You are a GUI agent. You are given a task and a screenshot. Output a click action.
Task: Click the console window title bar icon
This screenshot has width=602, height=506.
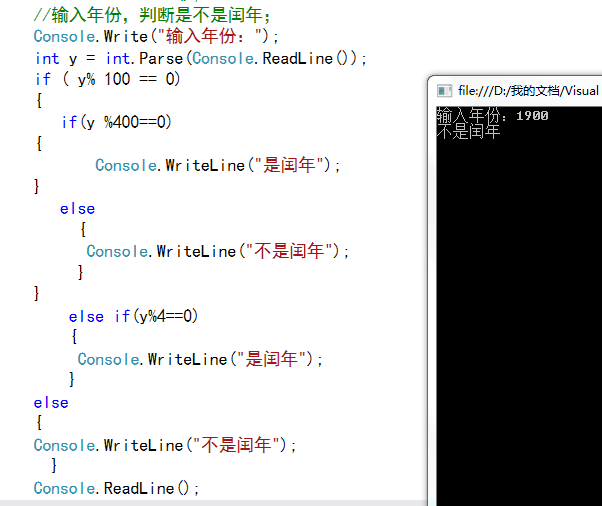click(x=444, y=91)
